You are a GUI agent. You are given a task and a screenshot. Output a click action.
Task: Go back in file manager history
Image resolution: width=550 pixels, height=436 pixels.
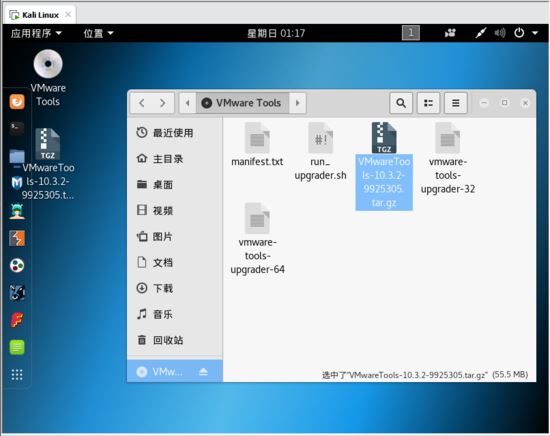coord(142,103)
